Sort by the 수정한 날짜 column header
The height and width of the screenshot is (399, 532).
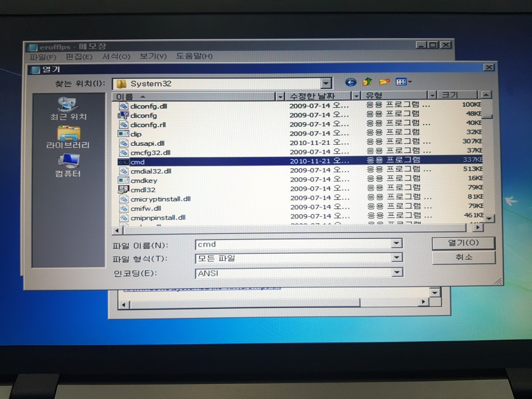(x=318, y=96)
